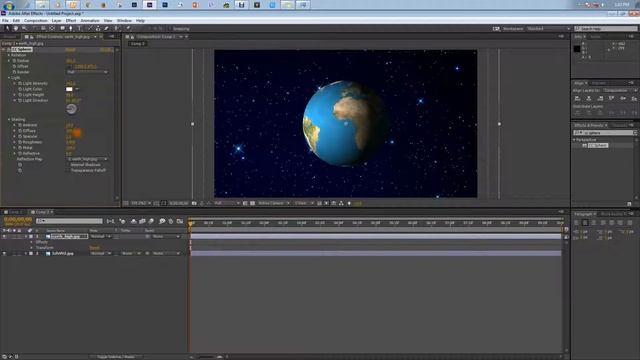The image size is (640, 360).
Task: Collapse the Perspective effects category
Action: 574,140
